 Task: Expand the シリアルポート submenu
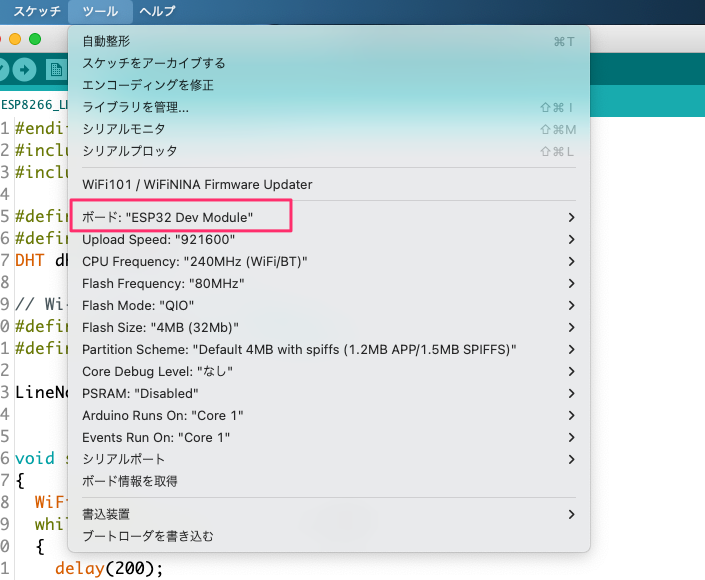tap(124, 459)
